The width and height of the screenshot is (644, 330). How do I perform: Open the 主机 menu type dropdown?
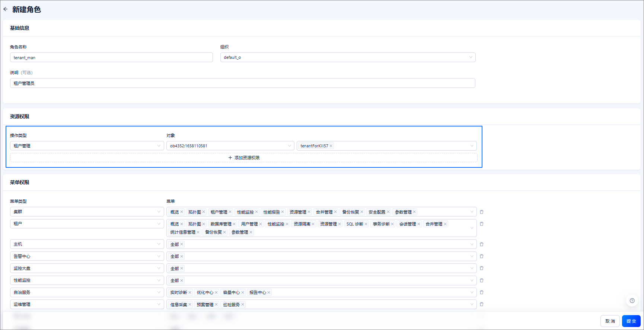(87, 244)
